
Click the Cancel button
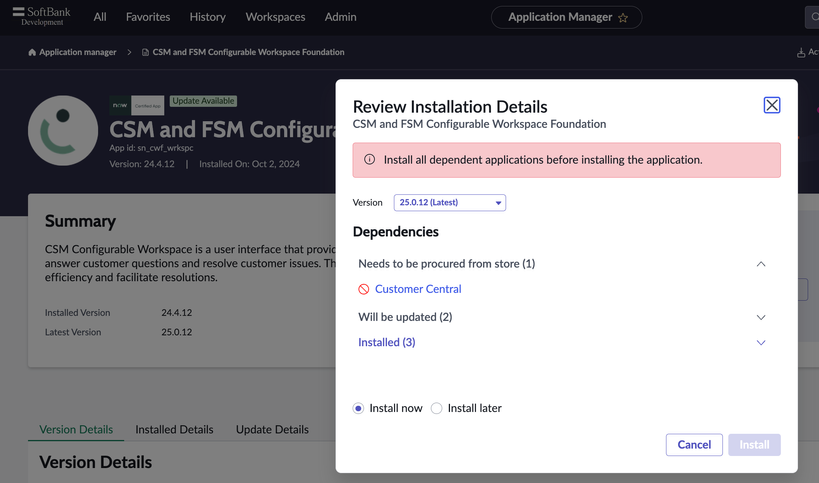coord(694,445)
